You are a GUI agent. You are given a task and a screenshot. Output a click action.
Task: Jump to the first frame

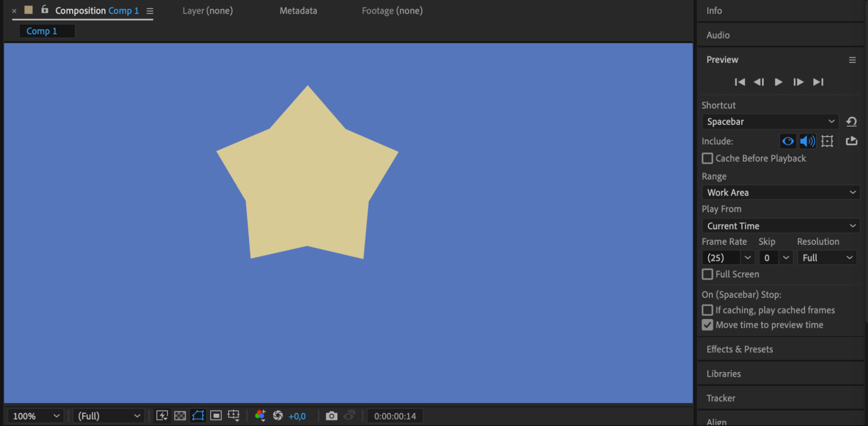(x=740, y=82)
